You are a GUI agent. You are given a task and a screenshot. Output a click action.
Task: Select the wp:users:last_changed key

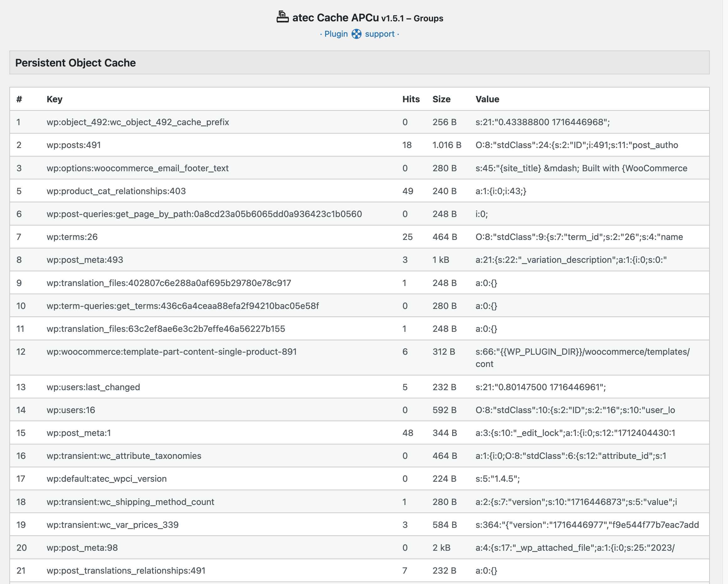(93, 387)
